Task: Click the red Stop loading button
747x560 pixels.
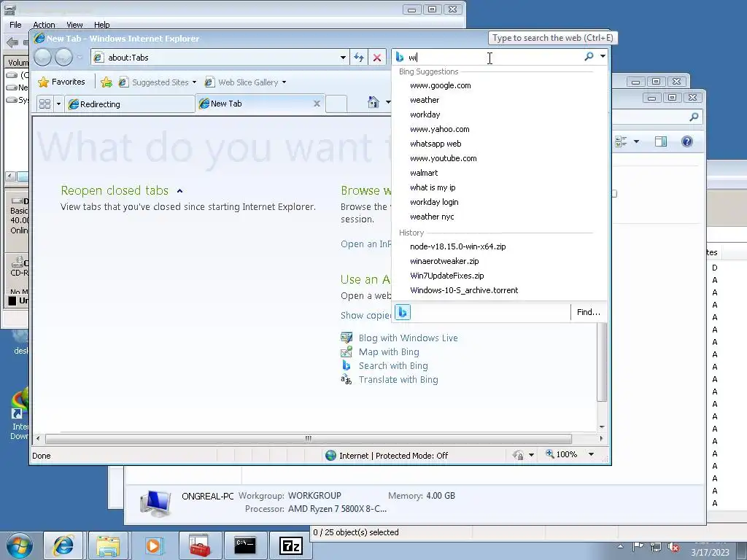Action: [x=377, y=58]
